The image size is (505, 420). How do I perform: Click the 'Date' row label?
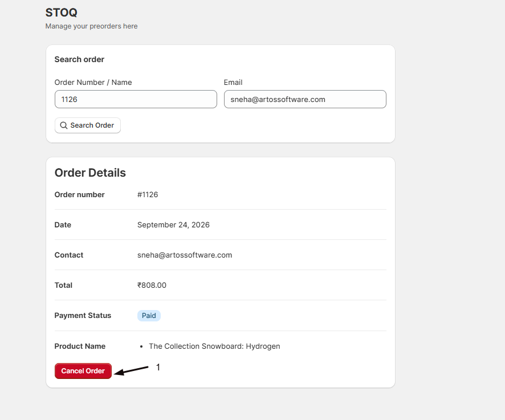pyautogui.click(x=63, y=225)
